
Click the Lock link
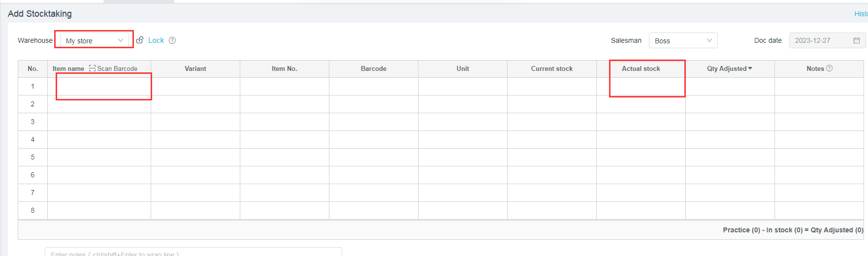coord(156,40)
